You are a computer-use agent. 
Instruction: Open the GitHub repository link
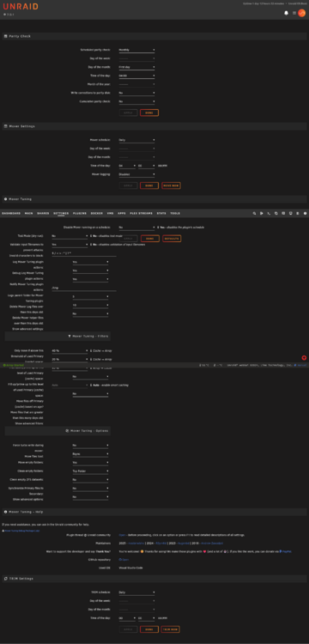pos(123,559)
